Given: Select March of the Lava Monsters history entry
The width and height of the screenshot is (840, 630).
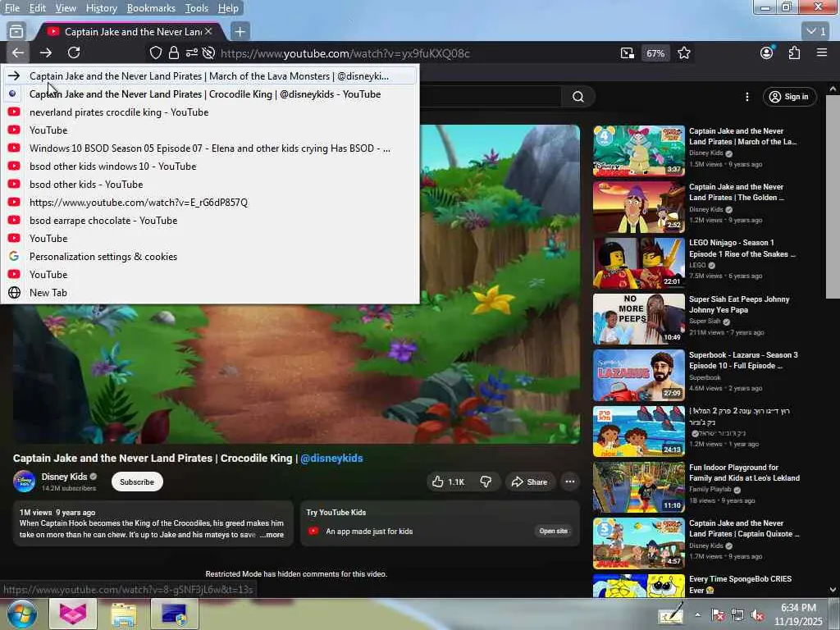Looking at the screenshot, I should coord(210,76).
